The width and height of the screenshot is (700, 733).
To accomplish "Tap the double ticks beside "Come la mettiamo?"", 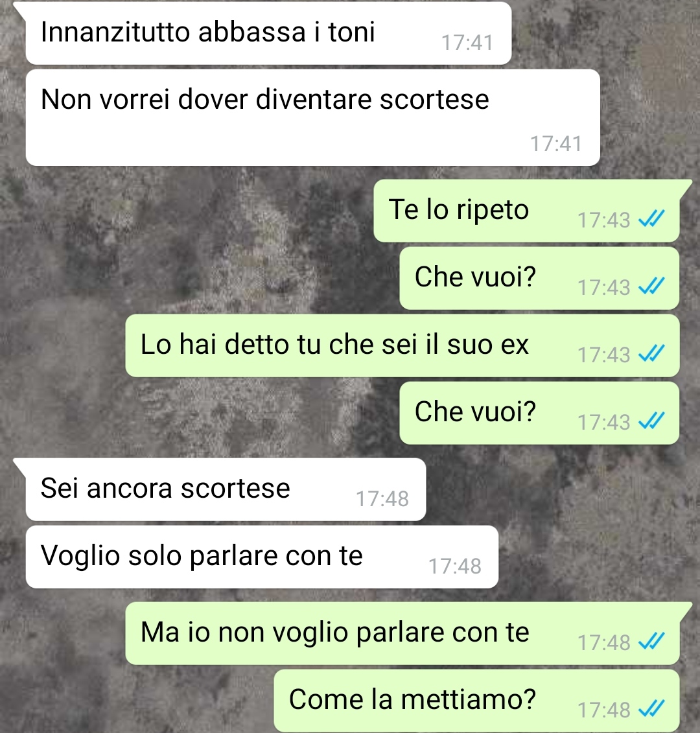I will [651, 708].
